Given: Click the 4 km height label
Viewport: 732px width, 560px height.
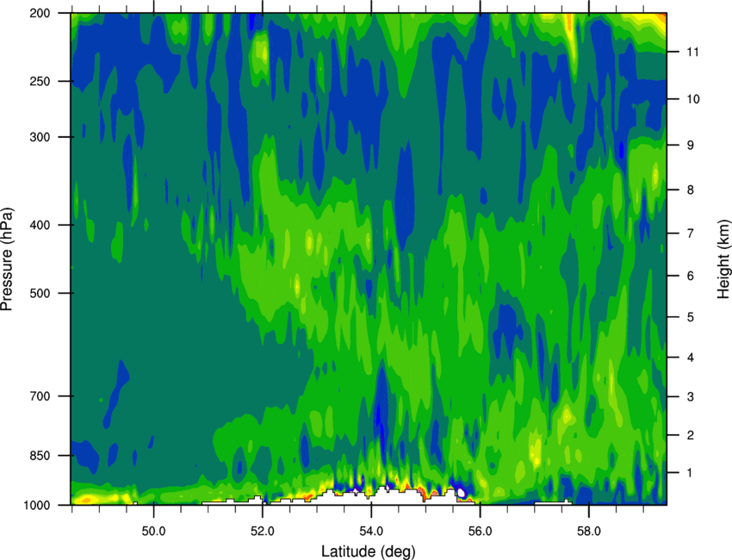Looking at the screenshot, I should point(691,358).
